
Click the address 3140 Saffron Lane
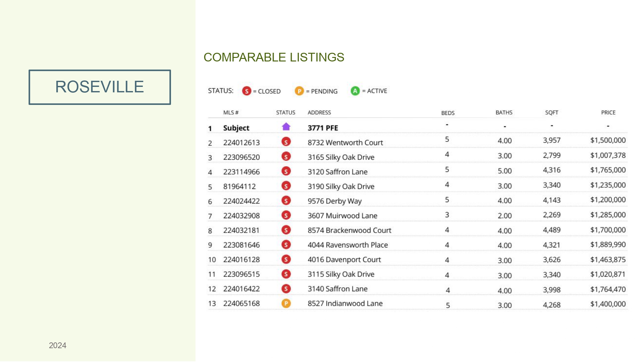click(x=337, y=289)
